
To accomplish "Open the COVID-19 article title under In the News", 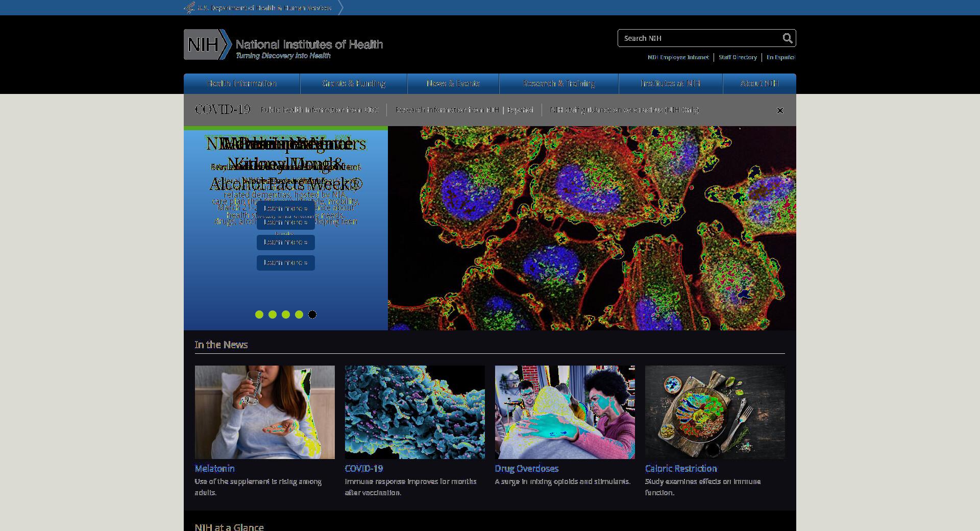I will tap(364, 468).
